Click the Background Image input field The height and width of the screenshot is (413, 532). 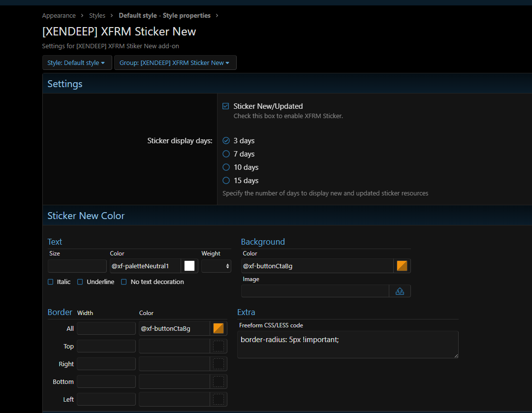point(315,291)
